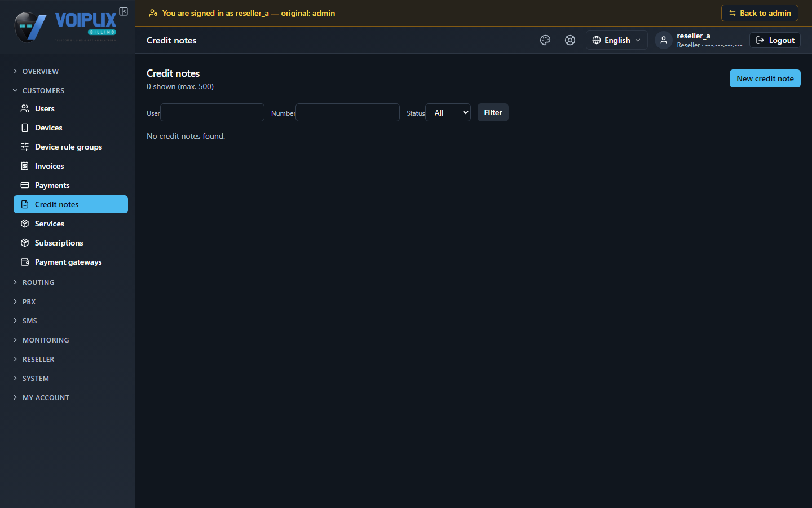Viewport: 812px width, 508px height.
Task: Focus the User filter input field
Action: coord(213,112)
